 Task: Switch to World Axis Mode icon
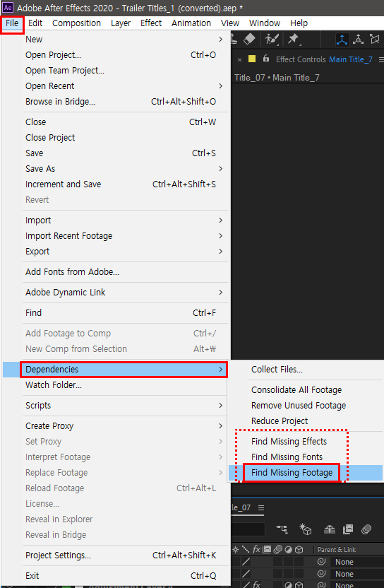pos(359,39)
